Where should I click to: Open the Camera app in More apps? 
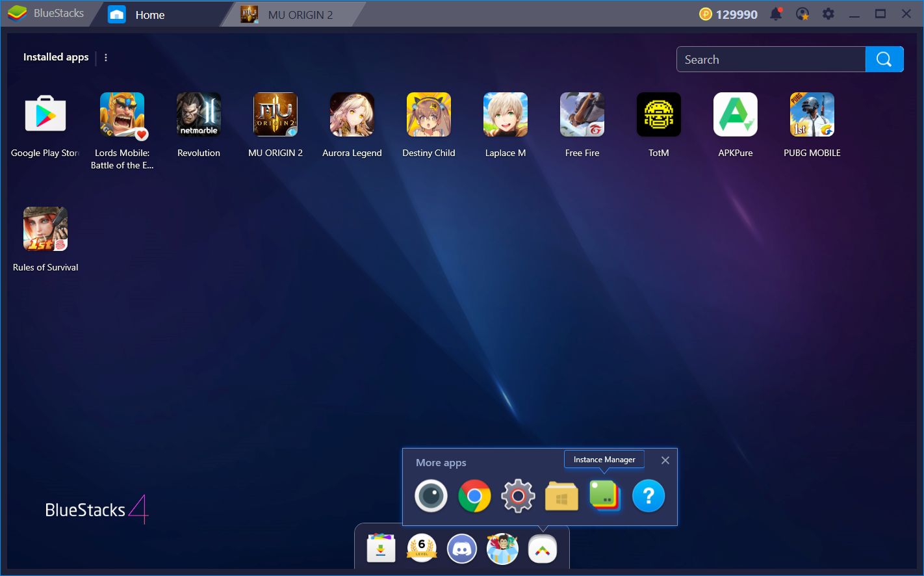coord(431,496)
